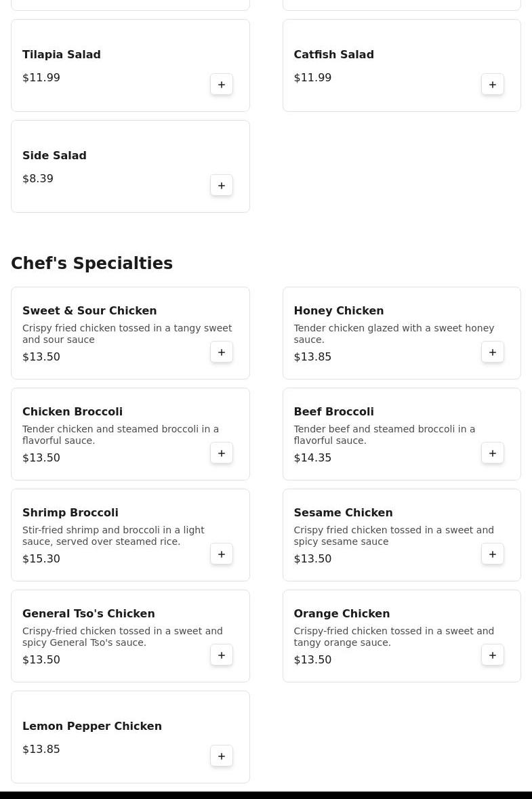Open the Lemon Pepper Chicken card title

click(92, 726)
